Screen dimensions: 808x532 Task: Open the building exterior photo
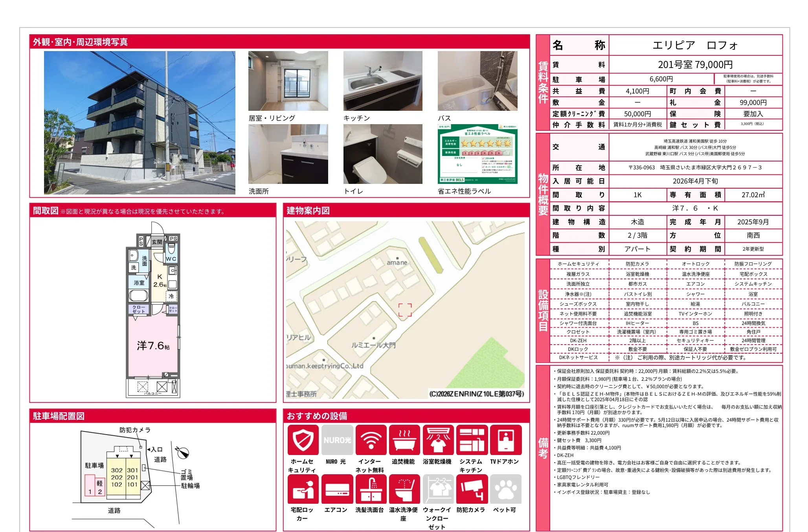pyautogui.click(x=140, y=123)
